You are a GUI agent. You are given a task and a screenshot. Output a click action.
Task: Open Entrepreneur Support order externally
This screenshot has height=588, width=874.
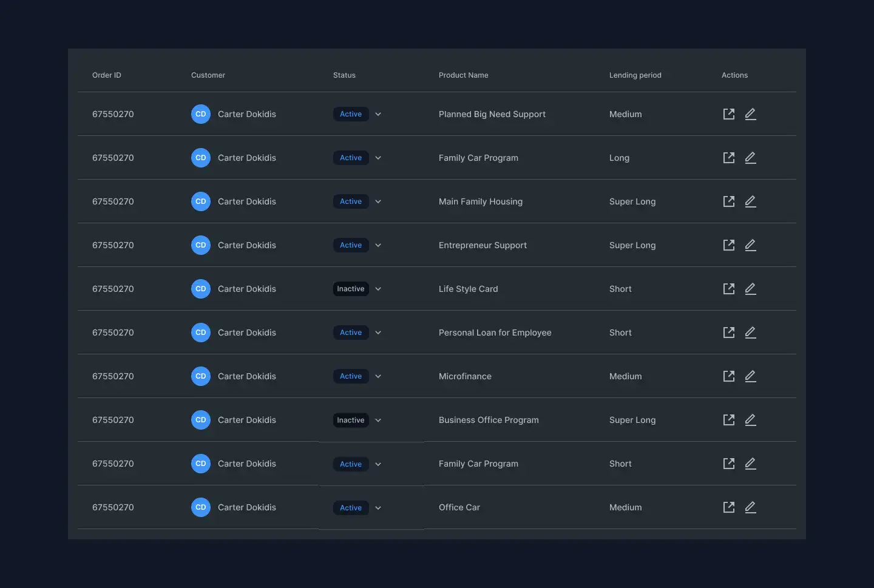[729, 245]
